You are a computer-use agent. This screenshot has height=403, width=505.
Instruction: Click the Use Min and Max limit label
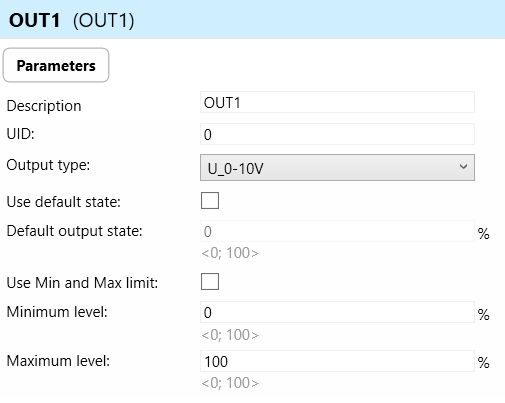click(x=82, y=283)
